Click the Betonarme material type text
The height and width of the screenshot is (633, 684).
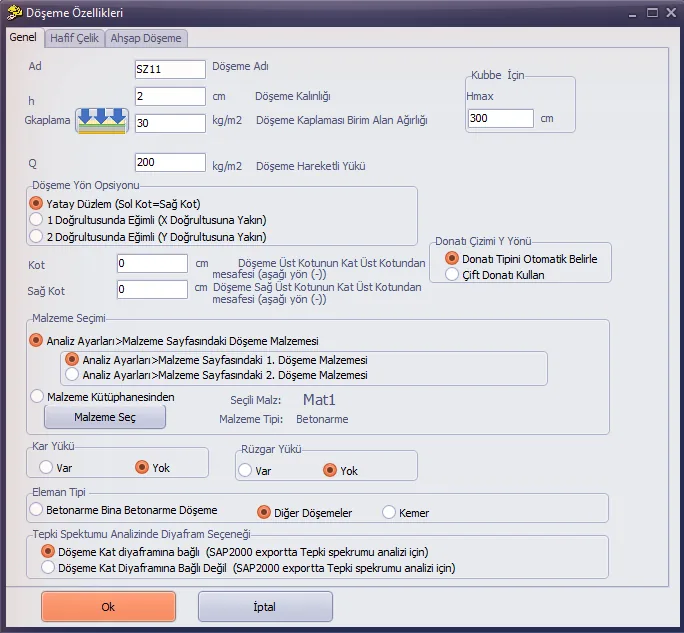(322, 419)
